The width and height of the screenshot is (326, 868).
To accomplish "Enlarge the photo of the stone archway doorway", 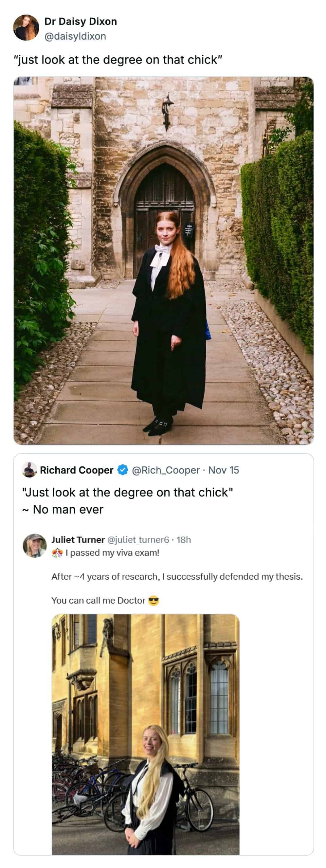I will [x=163, y=260].
